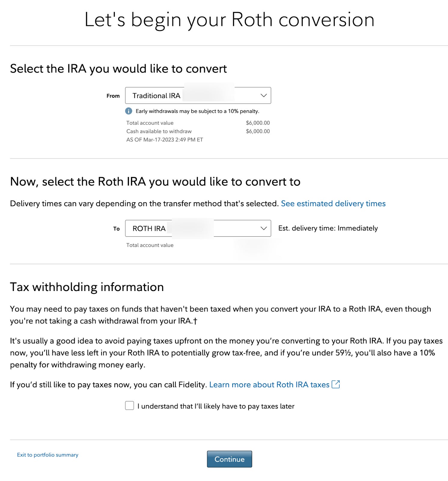Click the From field label
This screenshot has width=448, height=481.
coord(113,95)
